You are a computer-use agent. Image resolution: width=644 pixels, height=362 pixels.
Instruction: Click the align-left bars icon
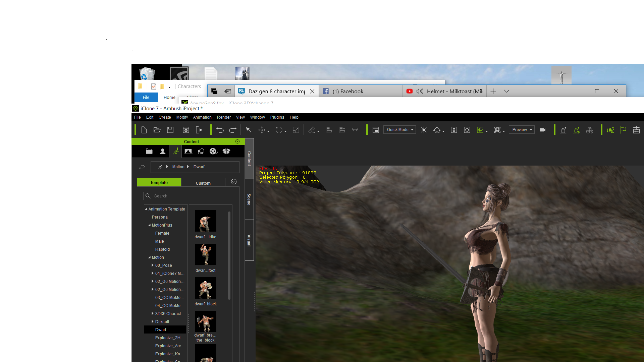[329, 130]
